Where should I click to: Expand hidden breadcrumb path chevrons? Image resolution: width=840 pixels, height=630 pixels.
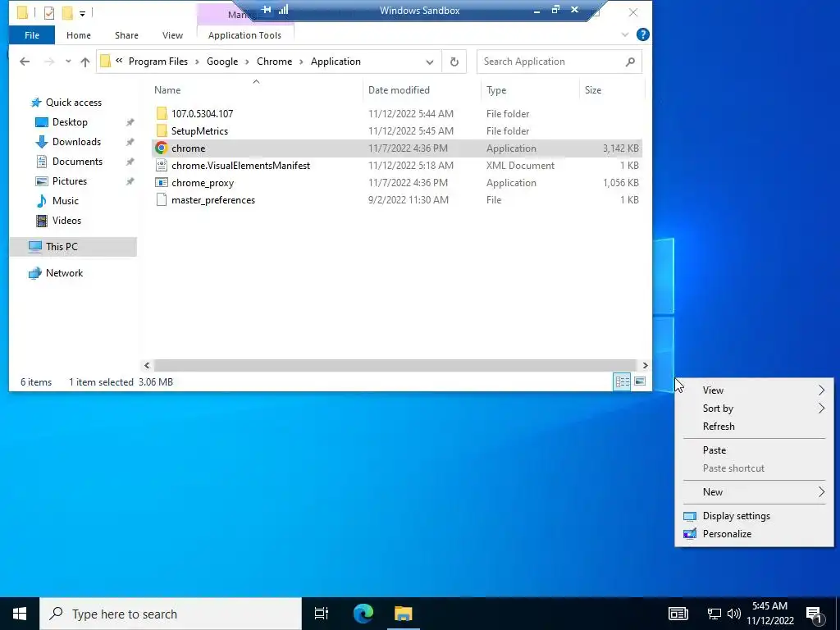point(119,61)
